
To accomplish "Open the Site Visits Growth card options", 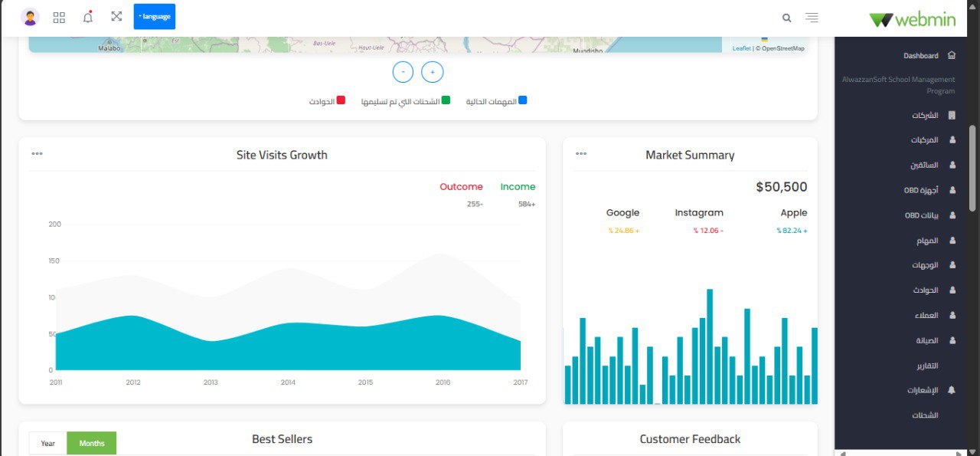I will pos(37,153).
